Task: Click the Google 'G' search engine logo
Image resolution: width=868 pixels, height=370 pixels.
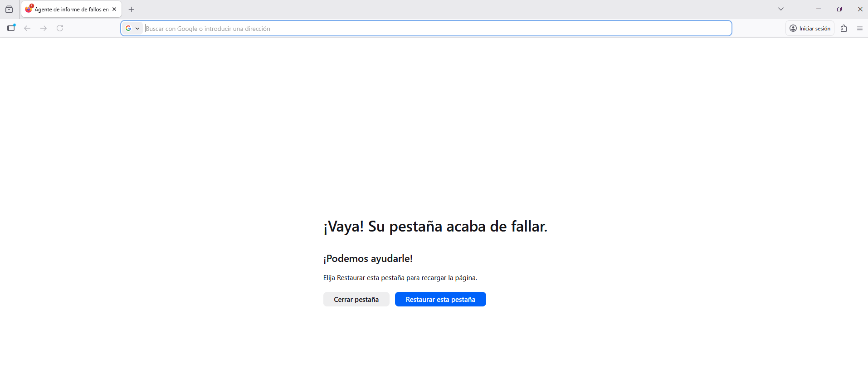Action: (x=128, y=28)
